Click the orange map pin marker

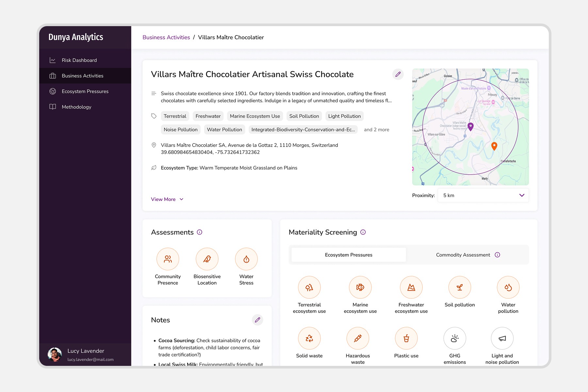tap(494, 146)
